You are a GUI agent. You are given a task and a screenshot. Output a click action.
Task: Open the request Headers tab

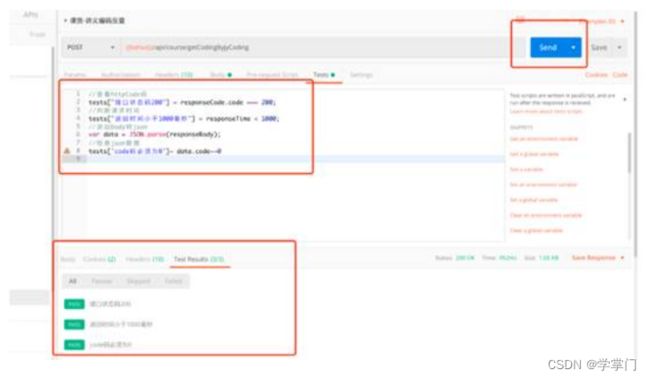point(174,75)
